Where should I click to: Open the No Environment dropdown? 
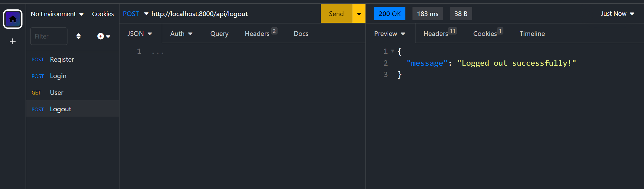(x=57, y=14)
